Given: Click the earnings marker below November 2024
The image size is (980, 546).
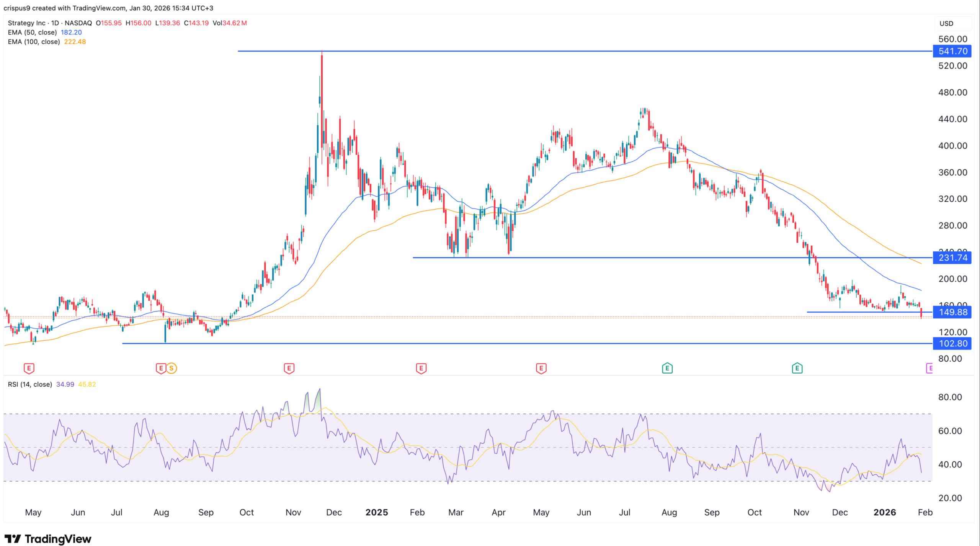Looking at the screenshot, I should pyautogui.click(x=289, y=368).
